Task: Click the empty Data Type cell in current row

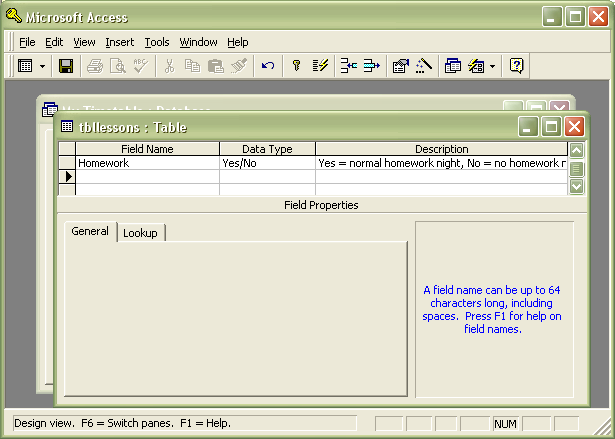Action: 267,177
